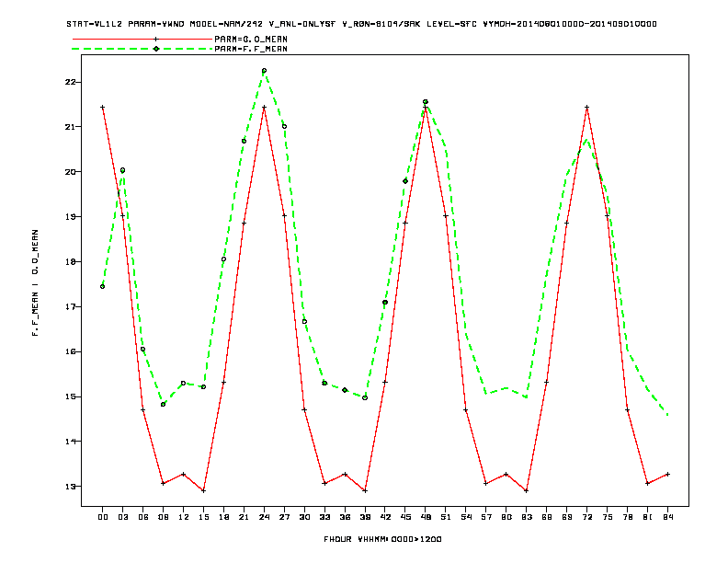Click y-axis tick label 18
The width and height of the screenshot is (728, 563).
pos(70,262)
